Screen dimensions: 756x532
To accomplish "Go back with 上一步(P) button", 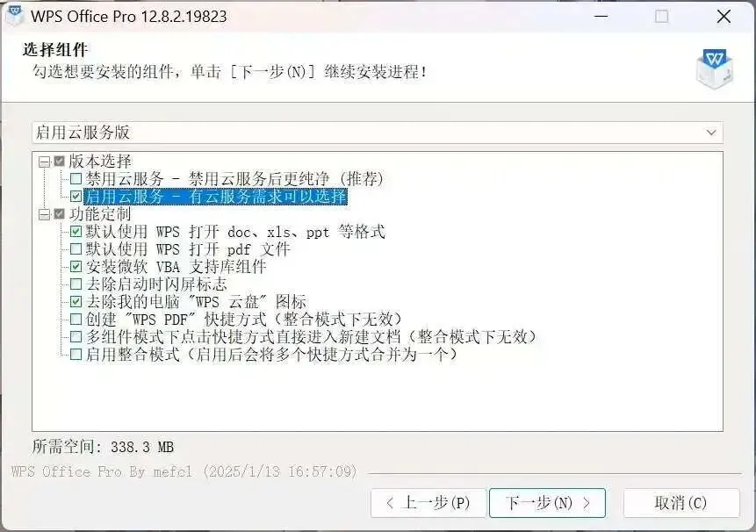I will tap(428, 503).
